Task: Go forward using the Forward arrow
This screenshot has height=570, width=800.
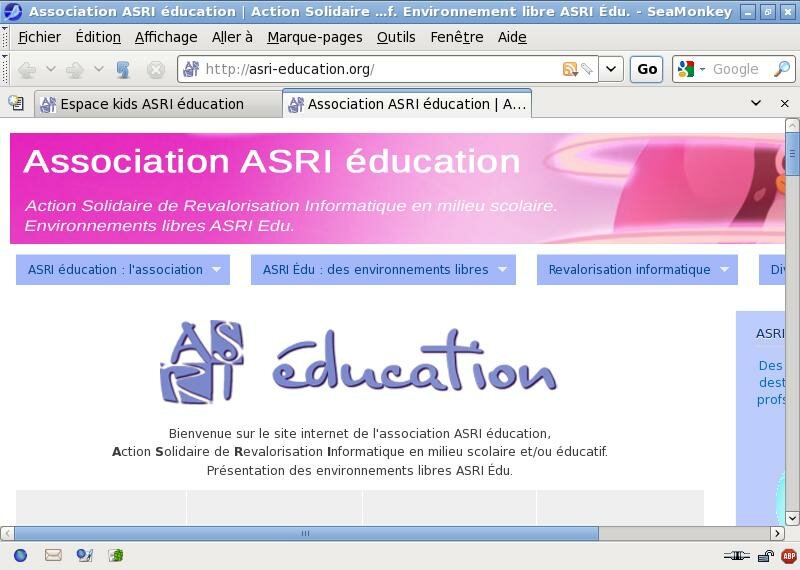Action: click(75, 69)
